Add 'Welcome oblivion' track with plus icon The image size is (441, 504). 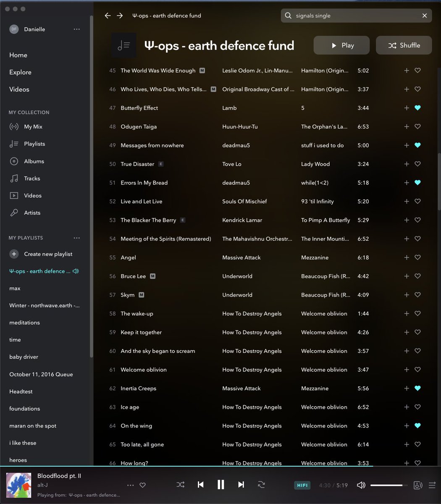(x=407, y=370)
